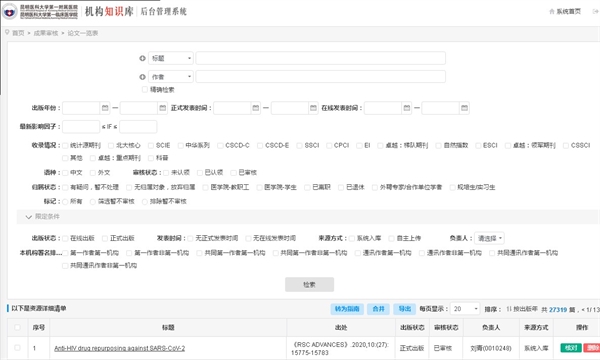This screenshot has width=600, height=360.
Task: Tick the 医学院-教职工 checkbox
Action: click(x=205, y=187)
